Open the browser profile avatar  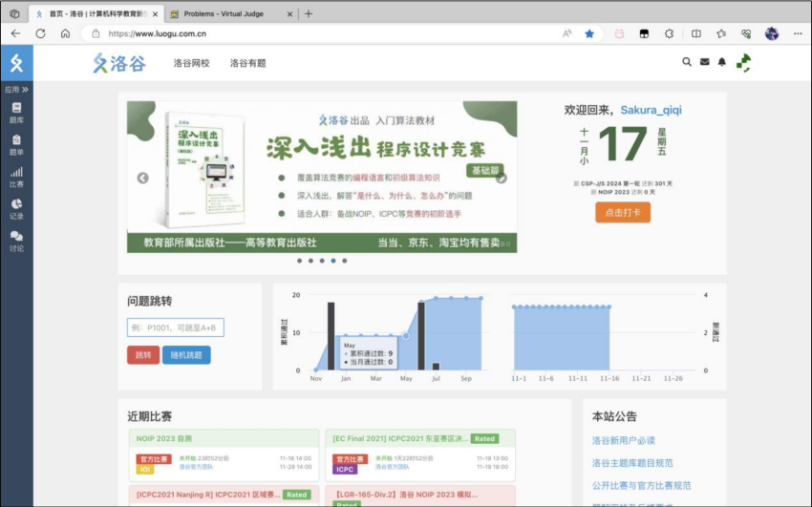coord(772,33)
